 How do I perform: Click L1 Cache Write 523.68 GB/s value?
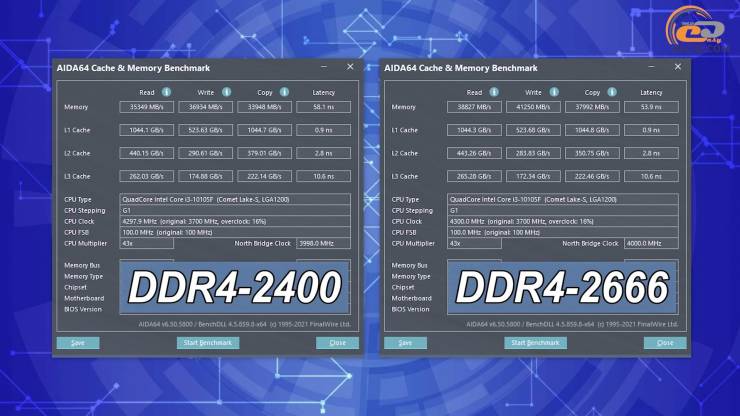tap(533, 130)
